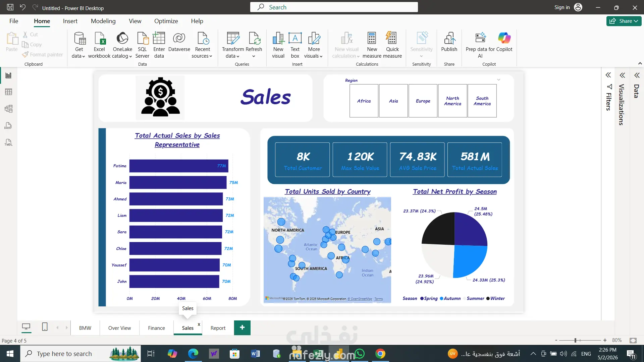Viewport: 644px width, 362px height.
Task: Open TMDL view
Action: click(8, 142)
